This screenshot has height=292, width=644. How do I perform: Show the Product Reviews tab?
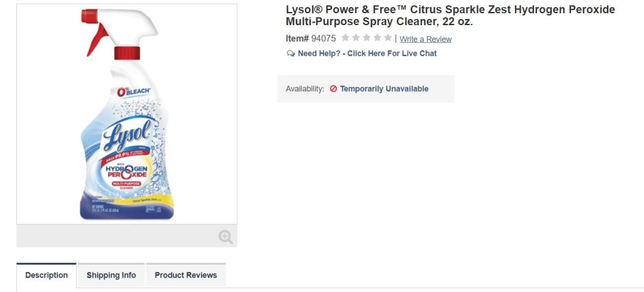pos(186,275)
